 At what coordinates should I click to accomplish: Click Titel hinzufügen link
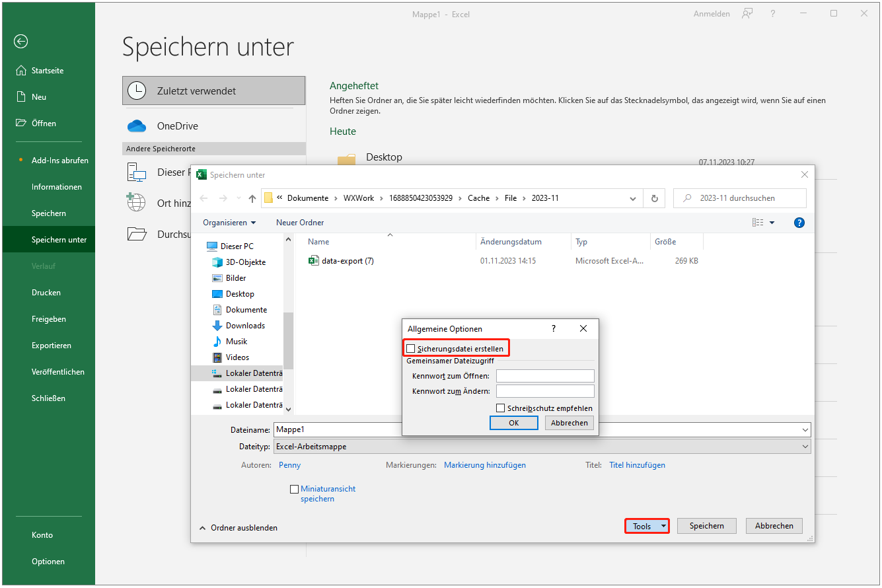(637, 465)
